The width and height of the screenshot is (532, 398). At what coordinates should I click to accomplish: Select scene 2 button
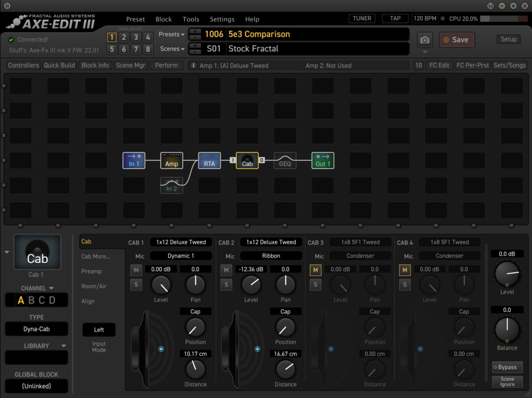[124, 37]
